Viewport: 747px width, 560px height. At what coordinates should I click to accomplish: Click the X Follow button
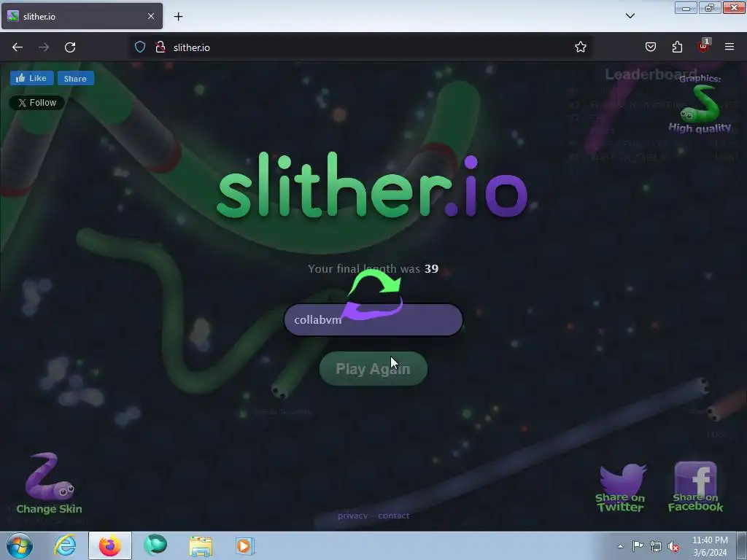[x=36, y=102]
